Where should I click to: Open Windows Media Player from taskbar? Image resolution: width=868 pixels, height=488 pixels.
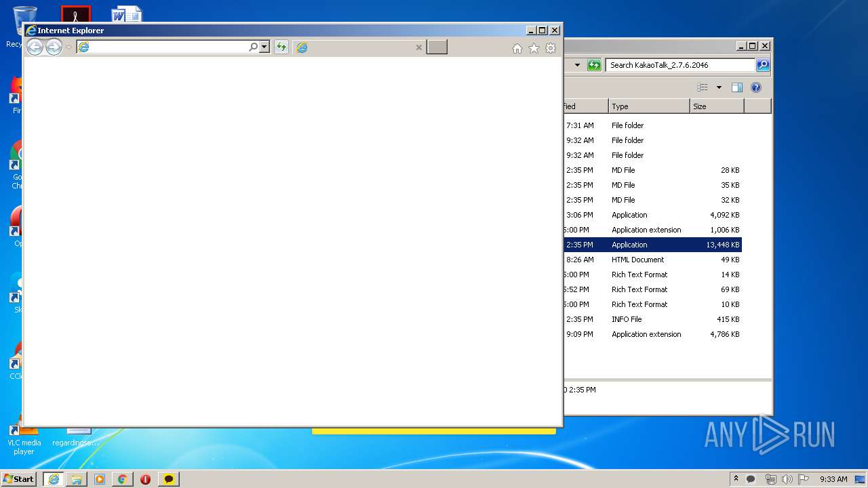coord(100,479)
